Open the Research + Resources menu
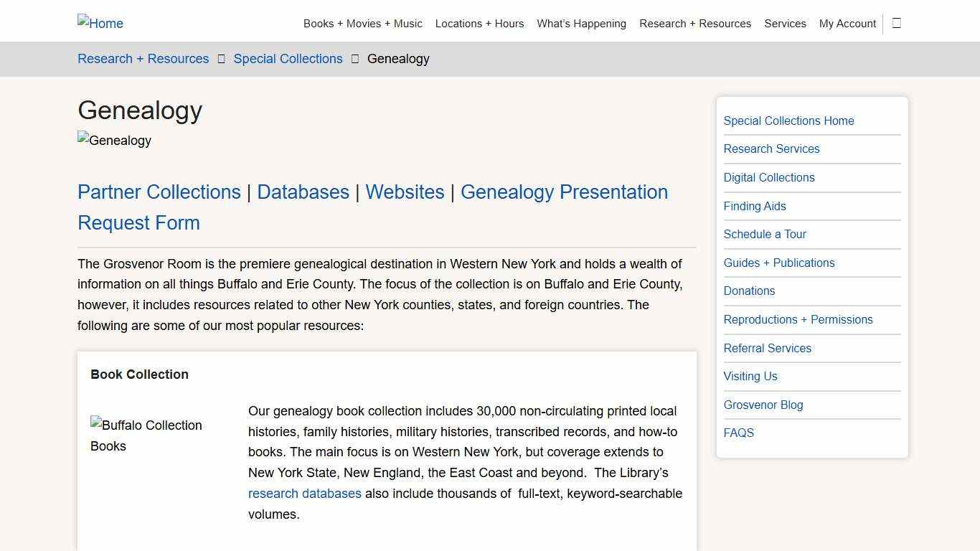The image size is (980, 551). click(694, 23)
